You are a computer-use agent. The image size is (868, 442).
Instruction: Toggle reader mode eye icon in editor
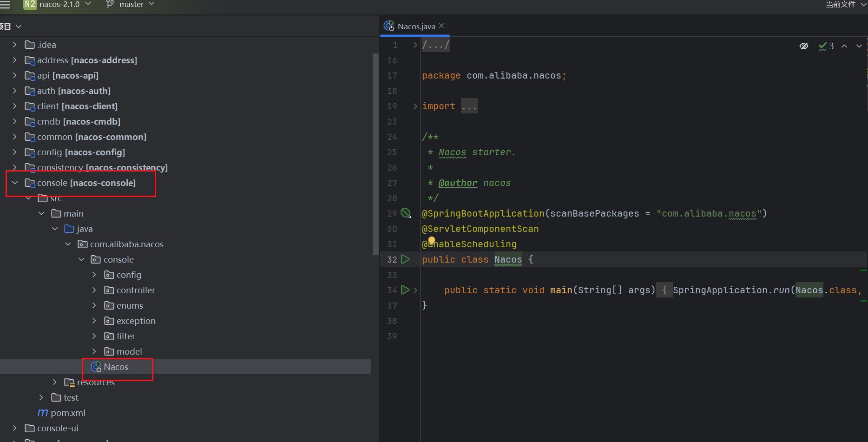804,46
